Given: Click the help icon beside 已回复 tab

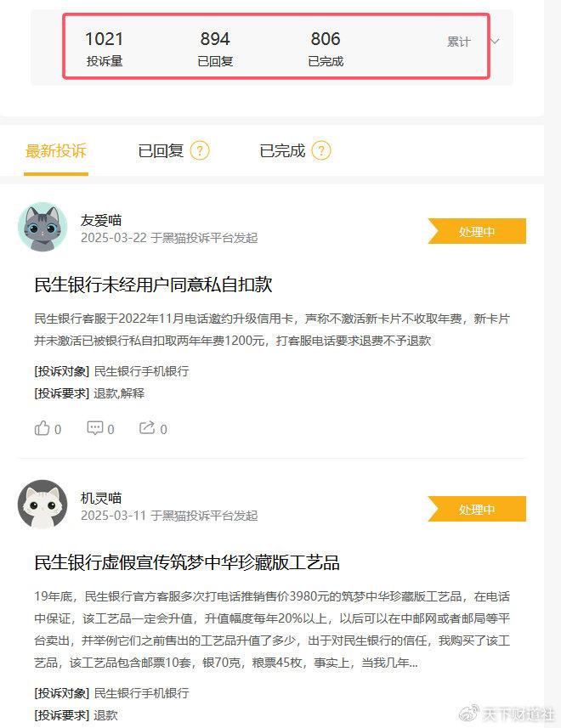Looking at the screenshot, I should coord(200,151).
